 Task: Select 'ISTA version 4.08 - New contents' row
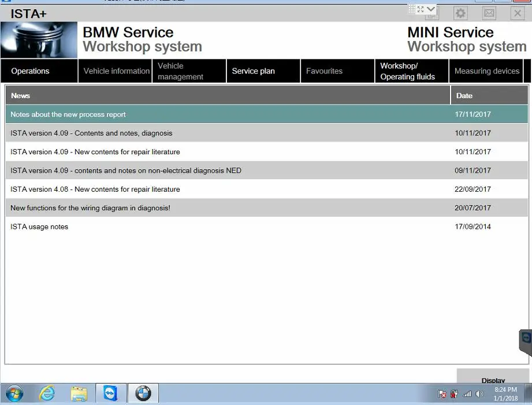point(267,189)
